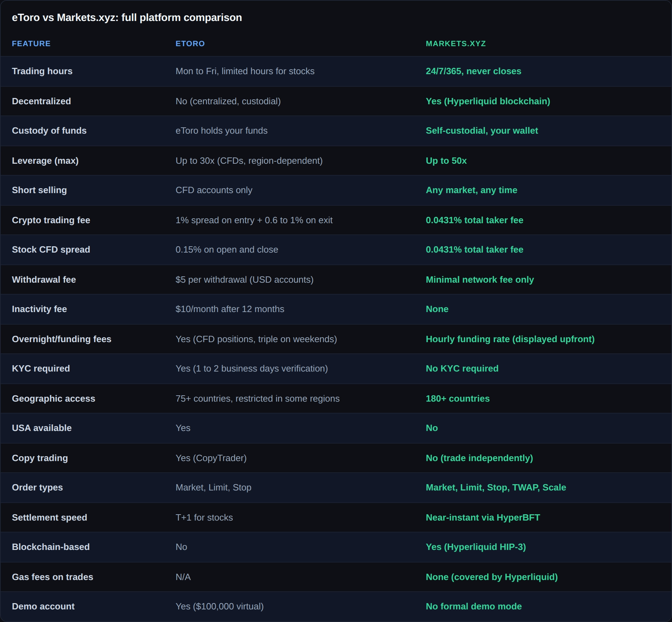Click '0.0431% total taker fee' in Crypto trading fee row

click(474, 220)
